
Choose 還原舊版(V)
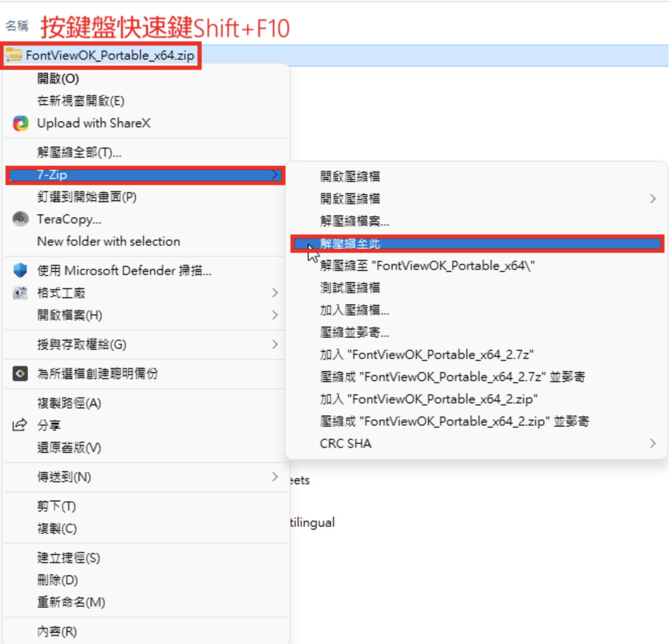146,448
